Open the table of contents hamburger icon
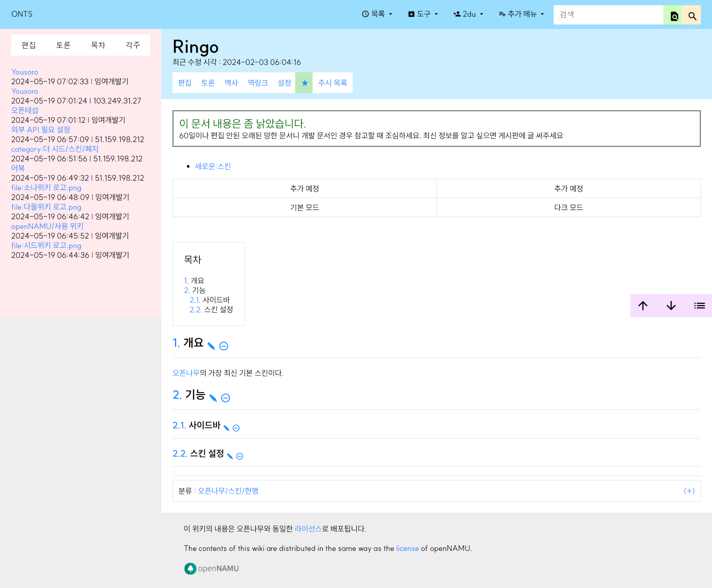 tap(700, 305)
